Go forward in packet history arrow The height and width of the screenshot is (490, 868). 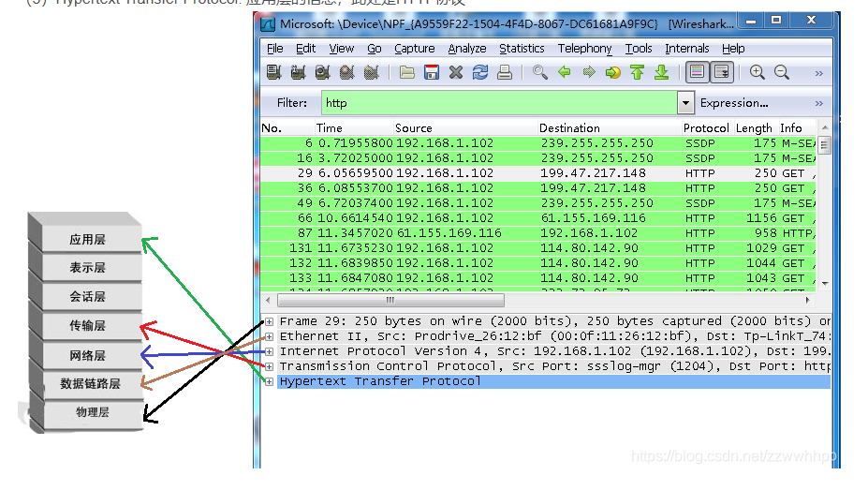(x=588, y=72)
